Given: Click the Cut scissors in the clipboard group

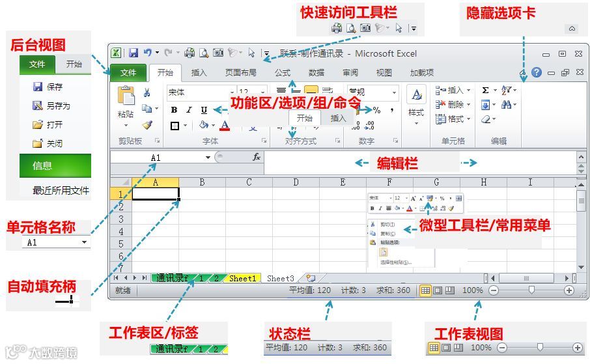Looking at the screenshot, I should coord(147,92).
